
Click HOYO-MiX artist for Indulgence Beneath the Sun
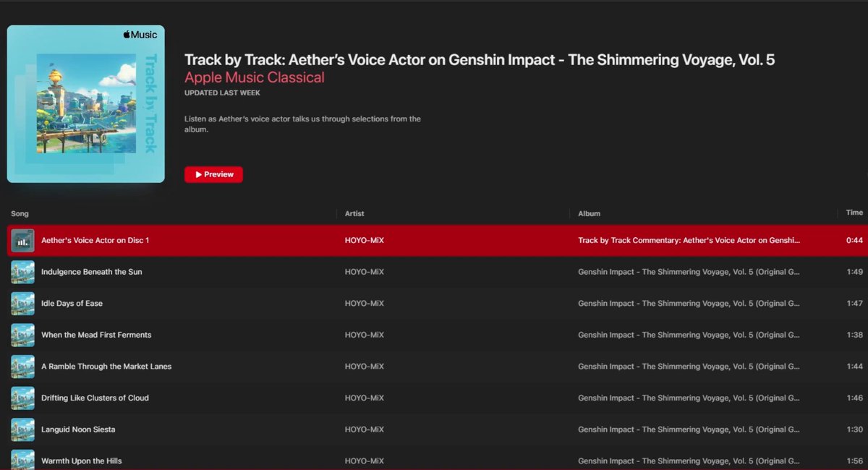(365, 272)
